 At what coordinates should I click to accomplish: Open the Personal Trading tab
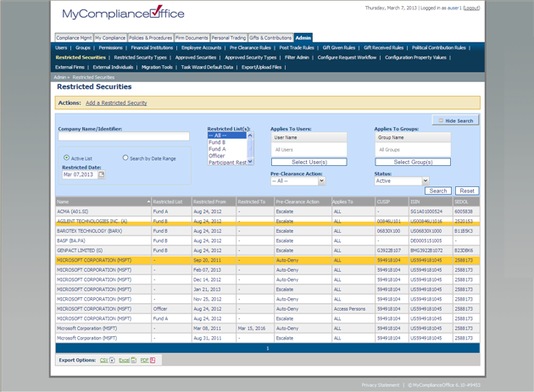229,38
